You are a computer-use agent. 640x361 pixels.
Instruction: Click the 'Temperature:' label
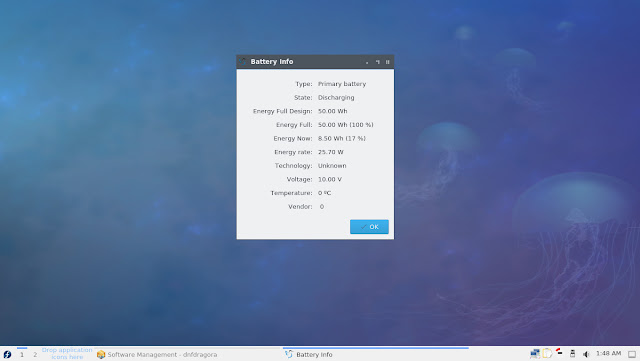click(291, 193)
